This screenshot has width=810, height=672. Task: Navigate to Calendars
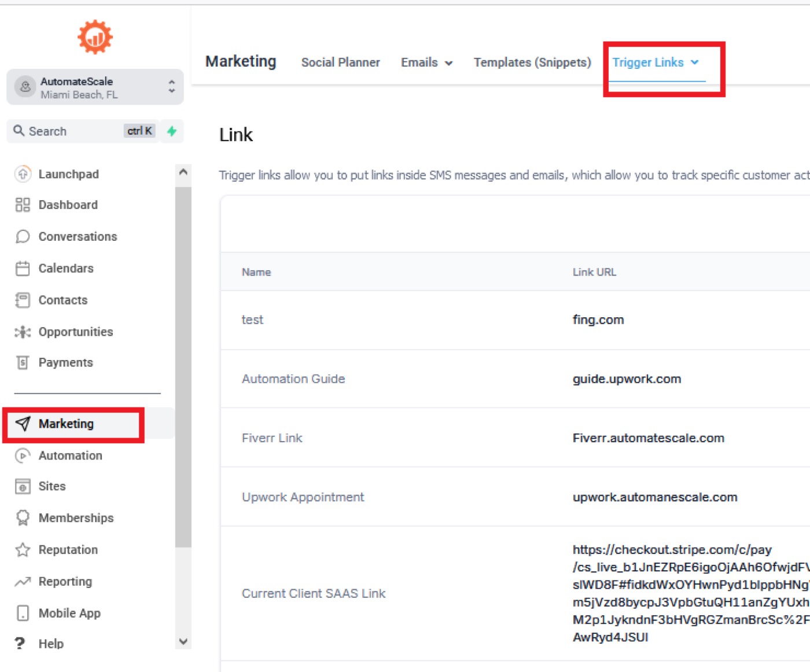[x=66, y=269]
